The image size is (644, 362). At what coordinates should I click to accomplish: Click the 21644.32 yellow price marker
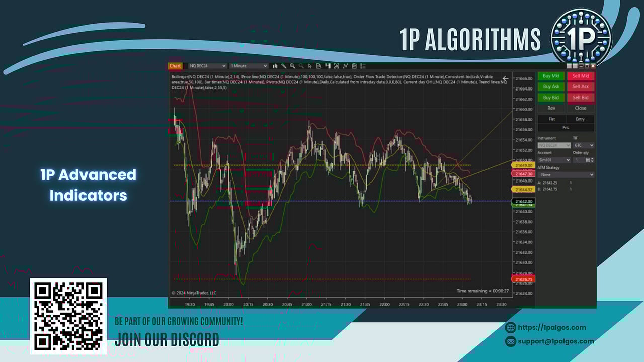coord(522,190)
